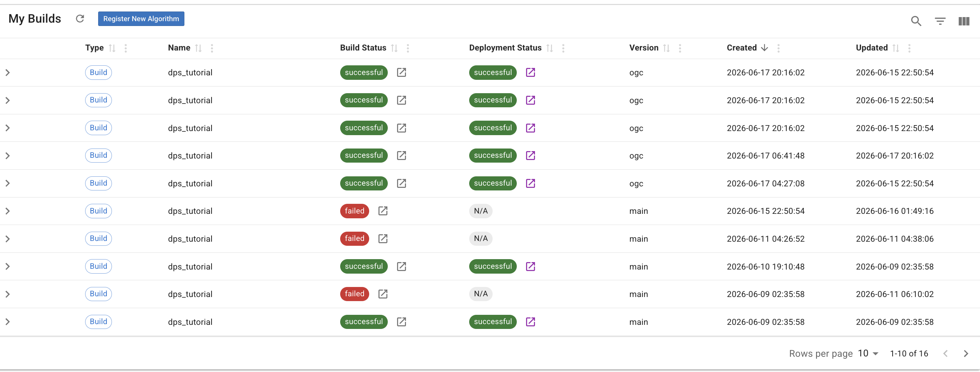Click Register New Algorithm button
The width and height of the screenshot is (980, 372).
point(141,19)
